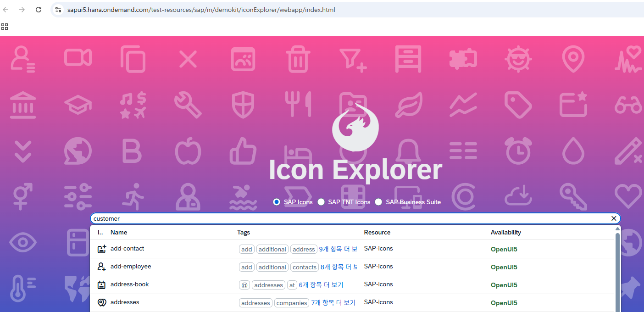Go back to the previous browser page

(x=6, y=10)
